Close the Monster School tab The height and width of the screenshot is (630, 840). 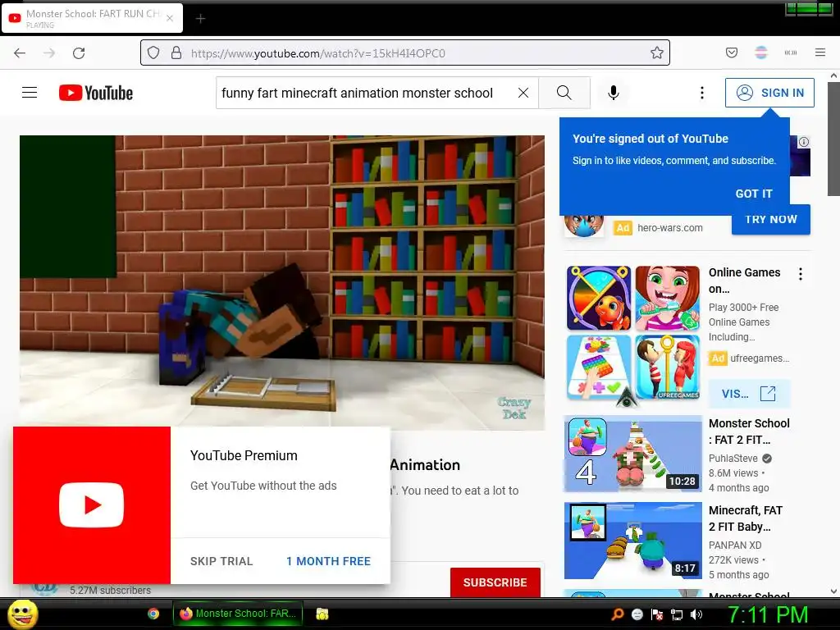click(170, 18)
